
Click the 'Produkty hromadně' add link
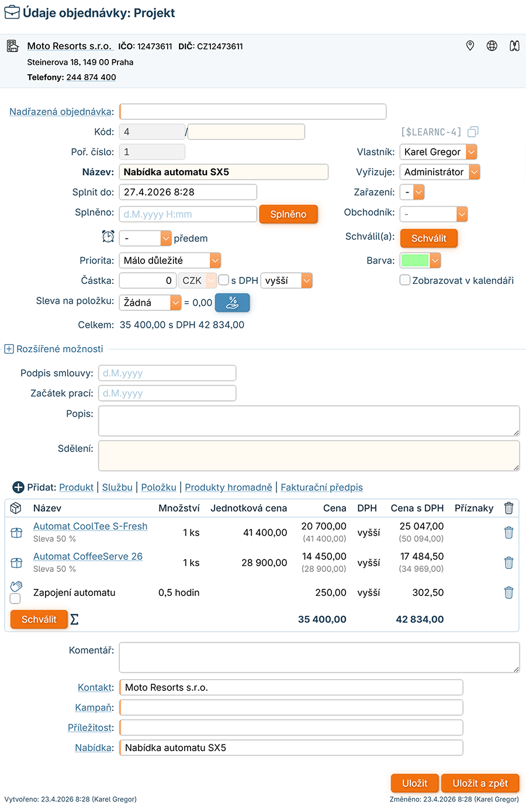(x=229, y=487)
